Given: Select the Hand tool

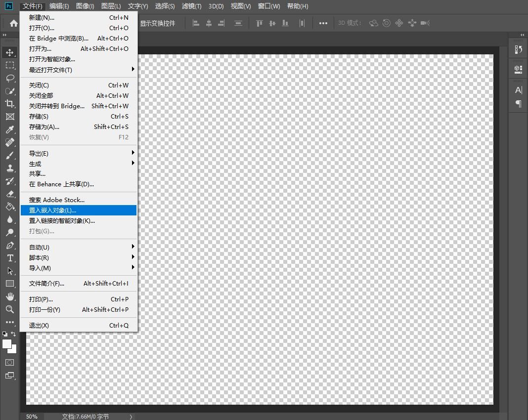Looking at the screenshot, I should point(10,296).
